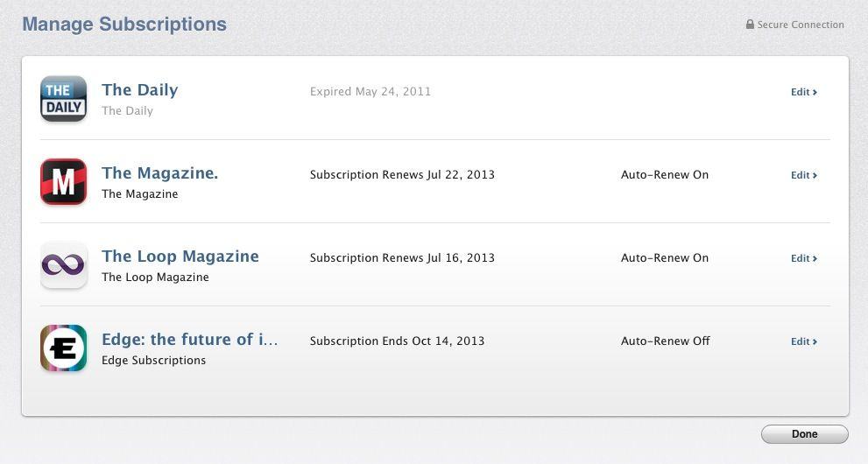868x464 pixels.
Task: Edit The Daily subscription
Action: [x=803, y=92]
